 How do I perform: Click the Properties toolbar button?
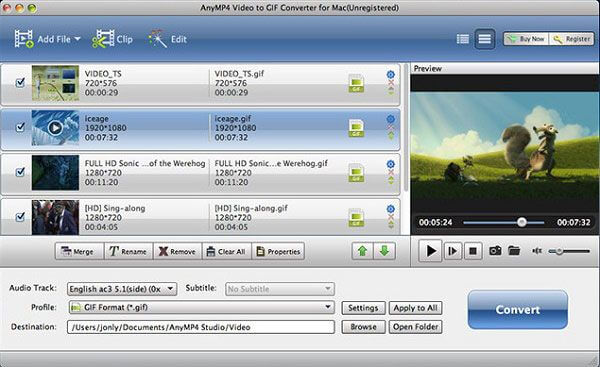pyautogui.click(x=278, y=251)
